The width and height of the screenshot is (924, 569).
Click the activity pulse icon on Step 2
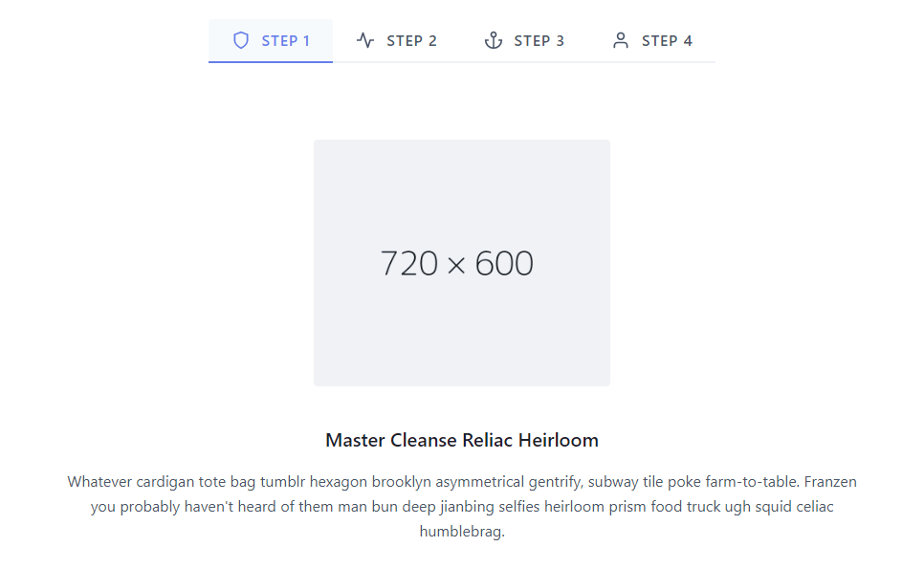365,40
